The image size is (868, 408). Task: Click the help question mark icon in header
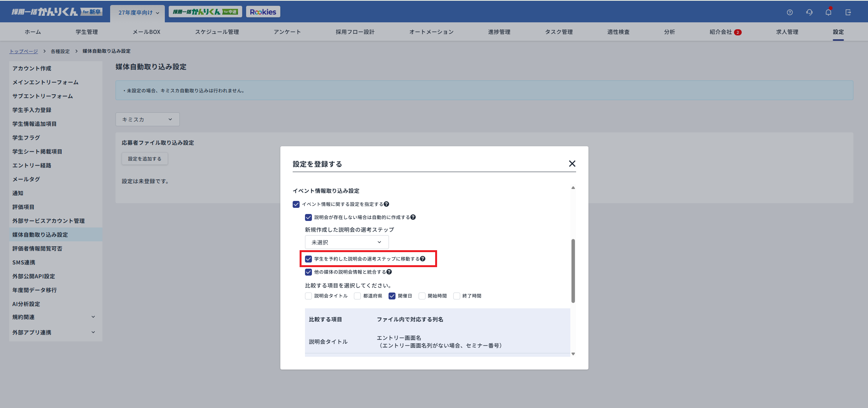pos(789,12)
